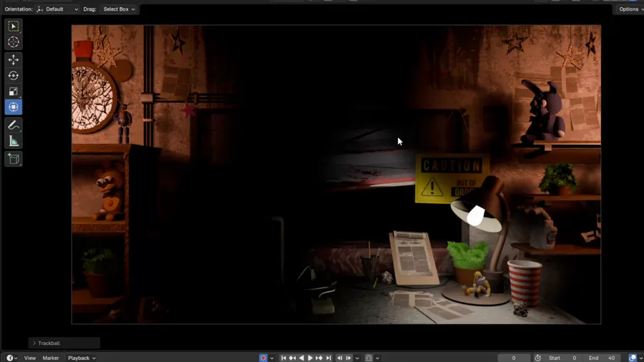Screen dimensions: 644x362
Task: Play the animation in reverse
Action: (301, 358)
